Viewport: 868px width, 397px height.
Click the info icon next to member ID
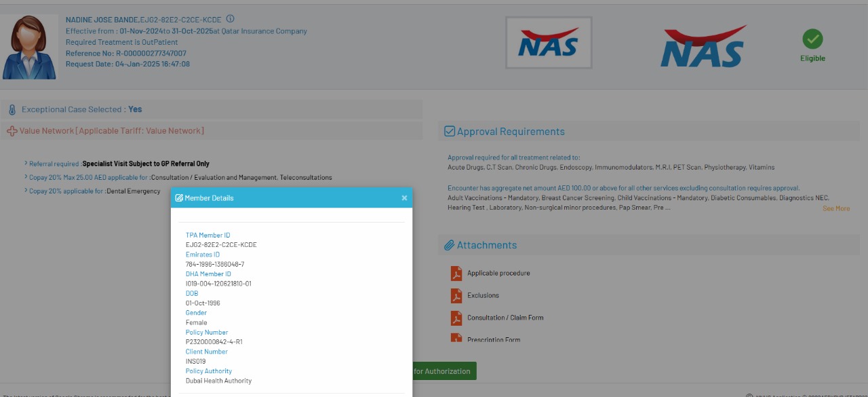point(230,19)
